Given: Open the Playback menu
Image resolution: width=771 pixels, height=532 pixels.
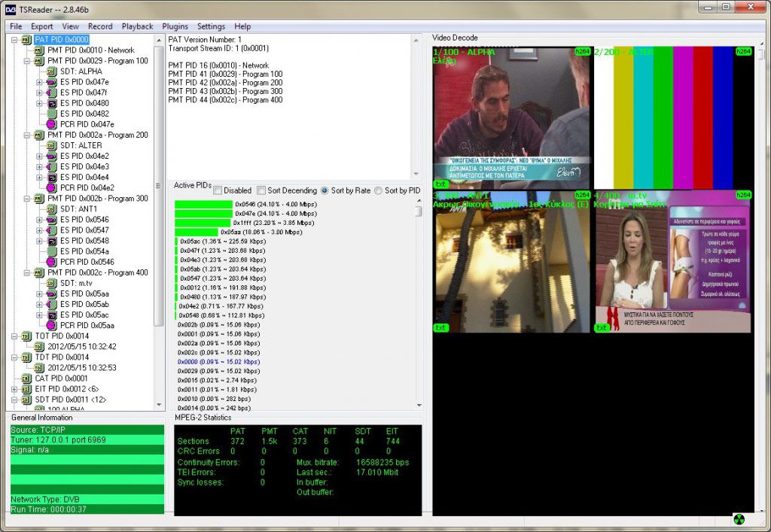Looking at the screenshot, I should coord(137,26).
